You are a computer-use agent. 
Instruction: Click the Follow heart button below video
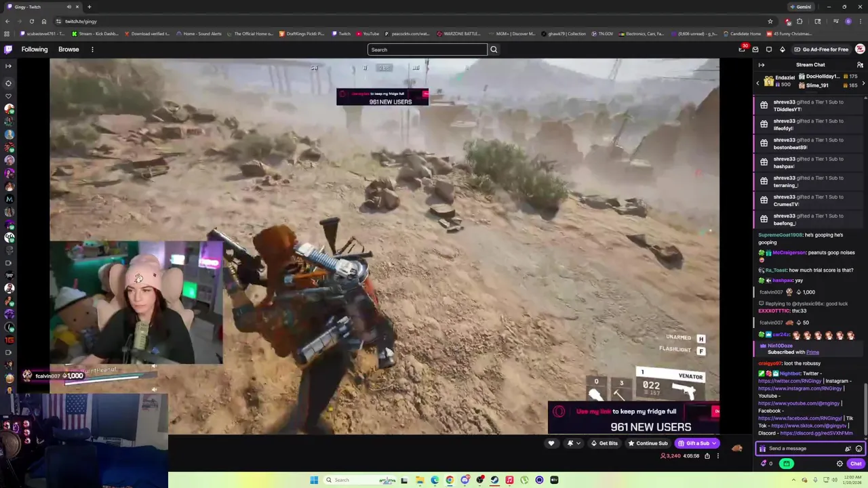pyautogui.click(x=551, y=443)
